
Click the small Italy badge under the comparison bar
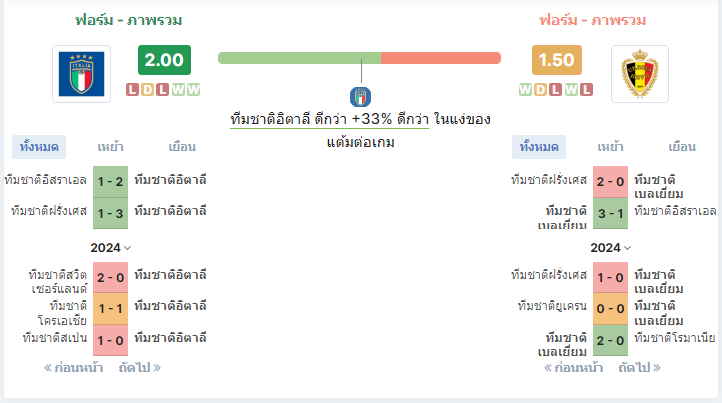point(360,97)
